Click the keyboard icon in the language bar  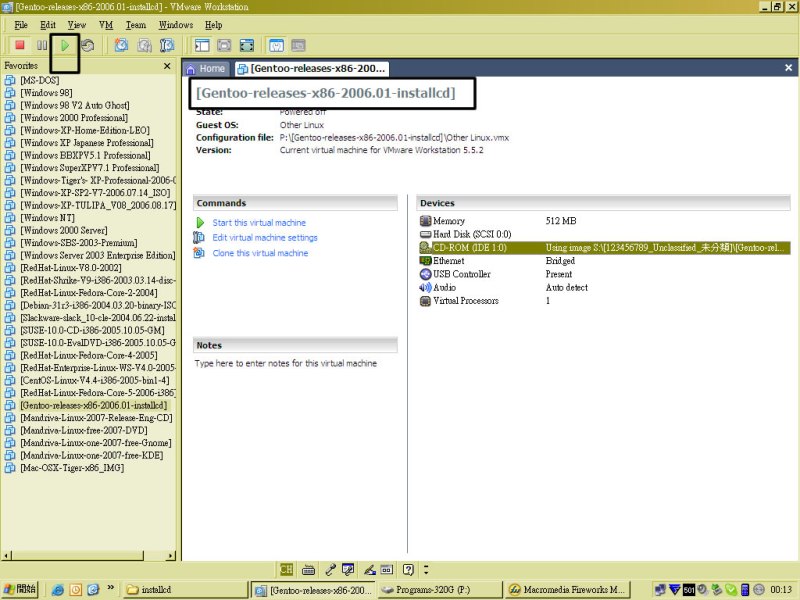[x=308, y=569]
